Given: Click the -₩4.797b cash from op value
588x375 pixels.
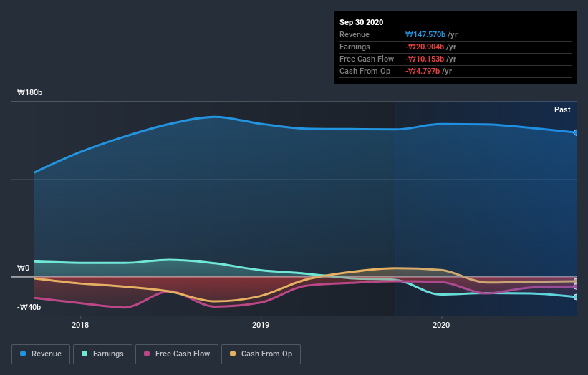Looking at the screenshot, I should click(423, 71).
